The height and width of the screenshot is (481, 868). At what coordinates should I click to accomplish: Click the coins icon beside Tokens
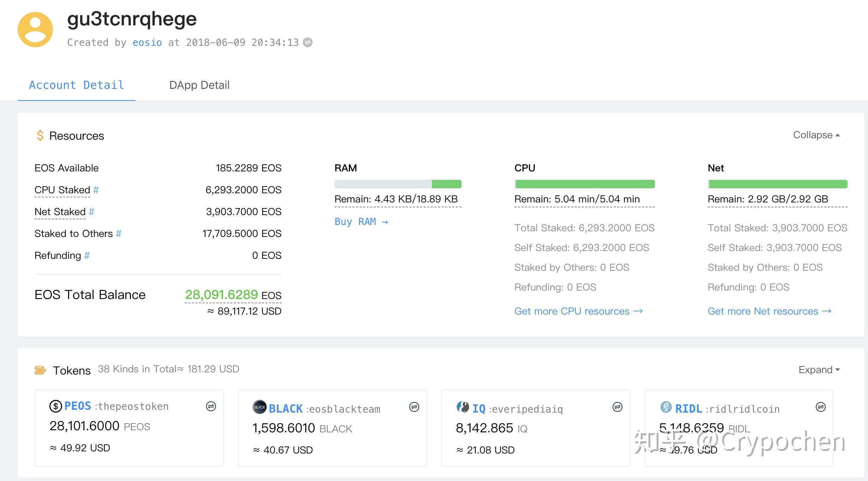(40, 370)
